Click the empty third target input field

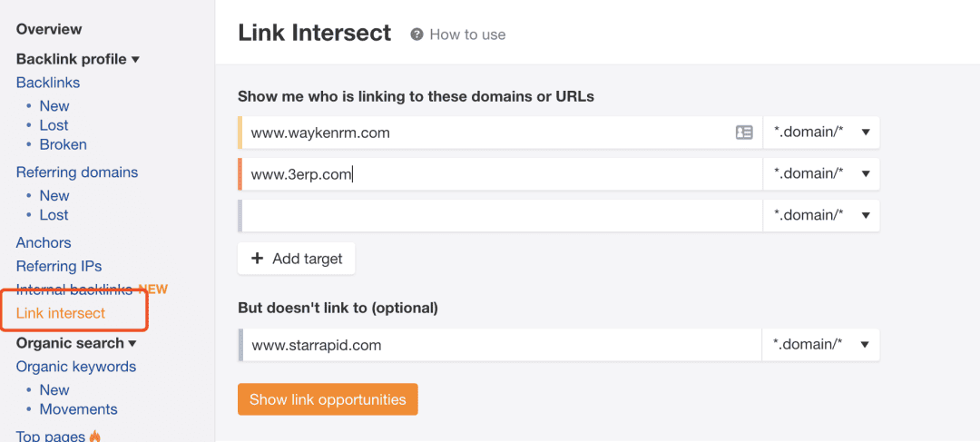click(501, 216)
